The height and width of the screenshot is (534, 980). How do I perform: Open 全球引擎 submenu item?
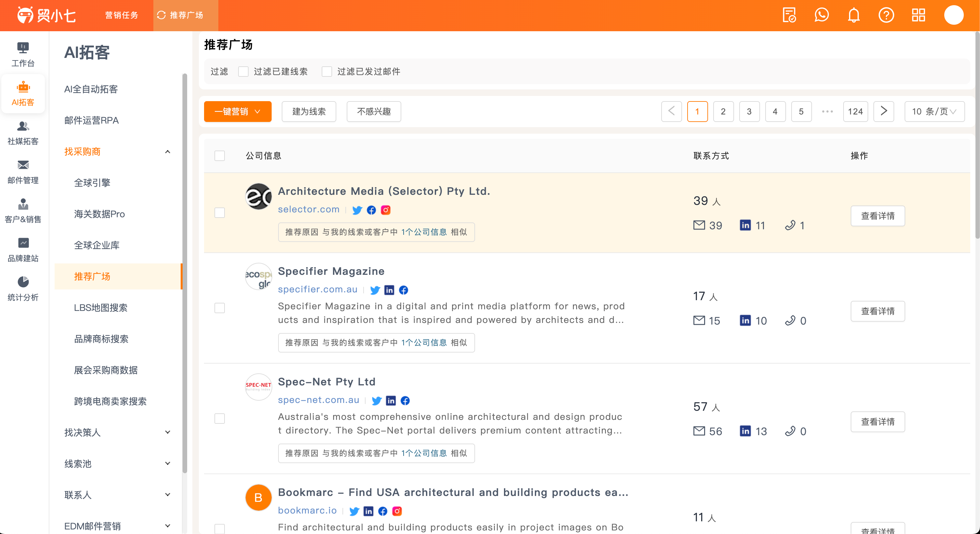point(92,183)
